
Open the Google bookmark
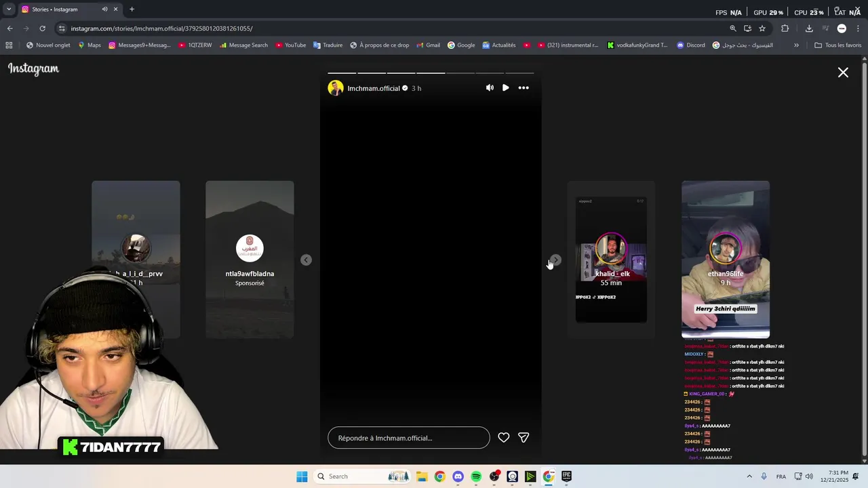(x=461, y=45)
